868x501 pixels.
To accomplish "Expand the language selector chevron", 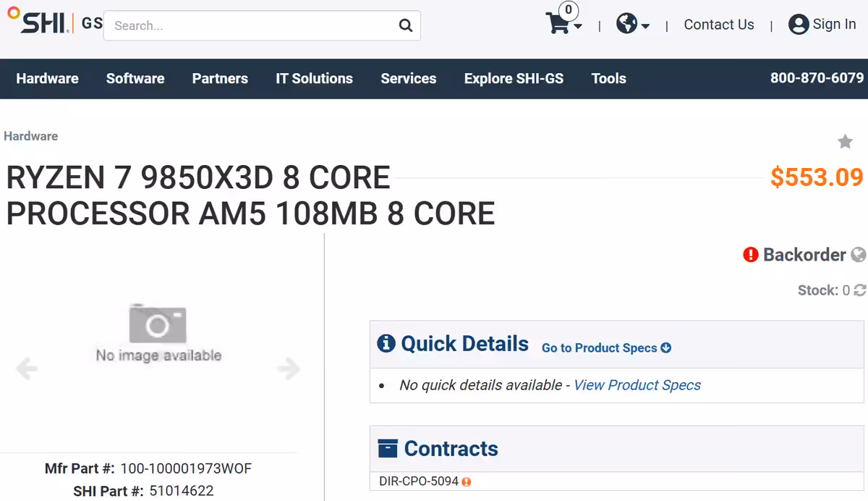I will [644, 28].
